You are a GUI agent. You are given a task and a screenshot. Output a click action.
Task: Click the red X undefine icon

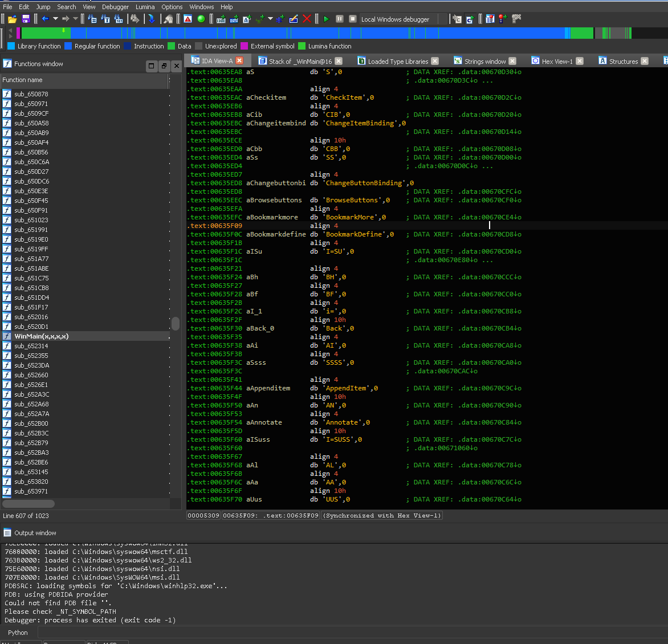(x=307, y=19)
